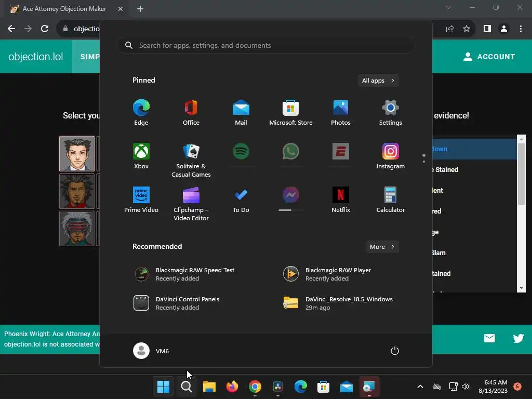Show hidden system tray icons
This screenshot has height=399, width=532.
point(420,387)
